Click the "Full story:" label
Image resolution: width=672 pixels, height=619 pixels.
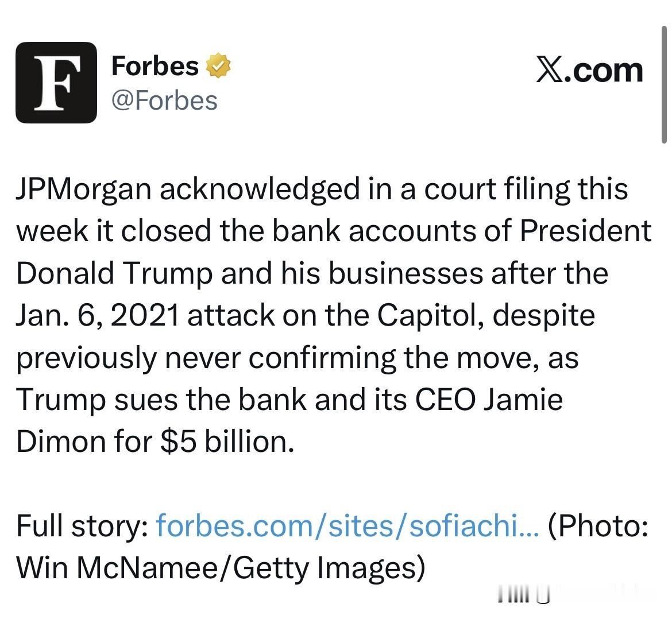pos(83,525)
